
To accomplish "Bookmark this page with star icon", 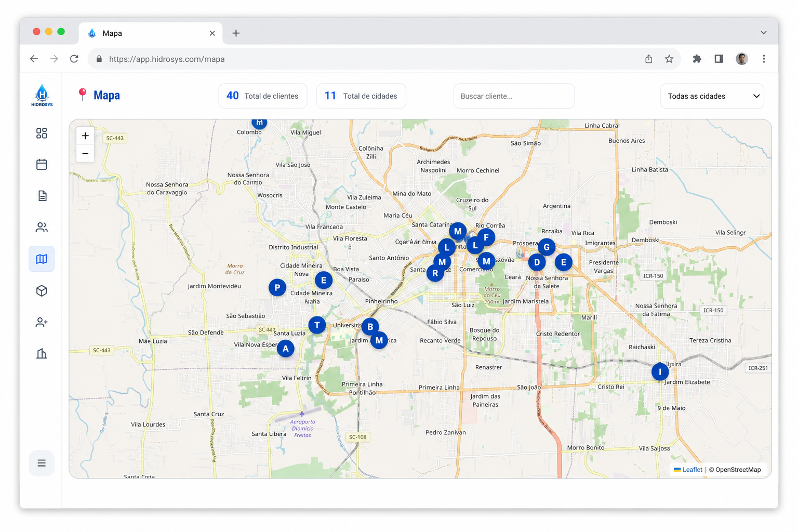I will pos(669,59).
